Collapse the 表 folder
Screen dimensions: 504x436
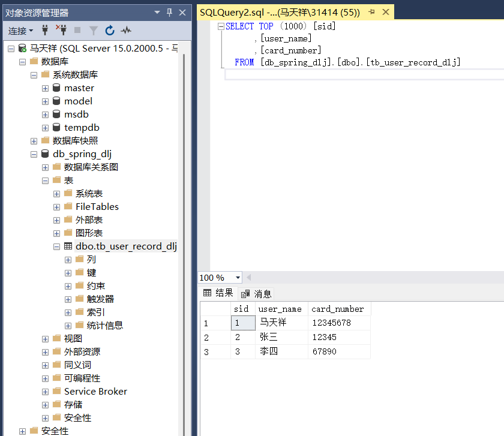coord(45,181)
